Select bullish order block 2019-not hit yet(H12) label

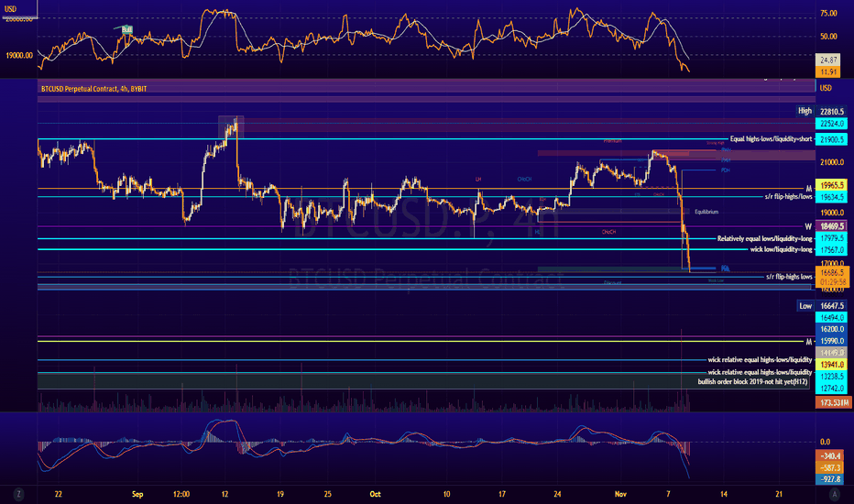752,382
